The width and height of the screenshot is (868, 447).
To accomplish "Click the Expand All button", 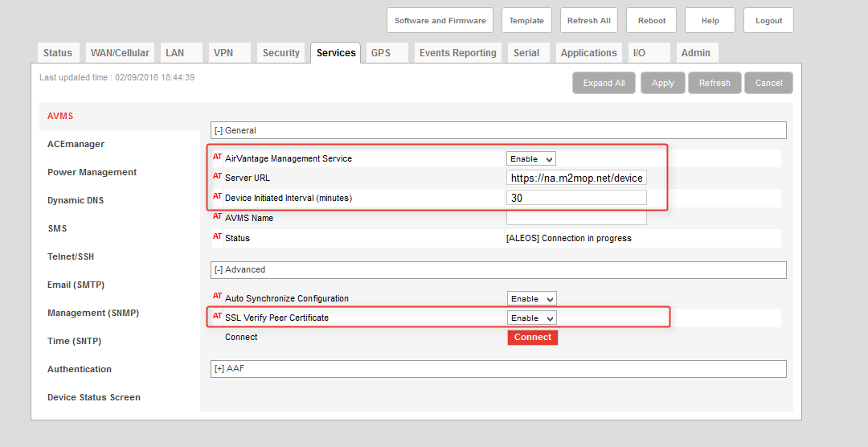I will tap(604, 83).
